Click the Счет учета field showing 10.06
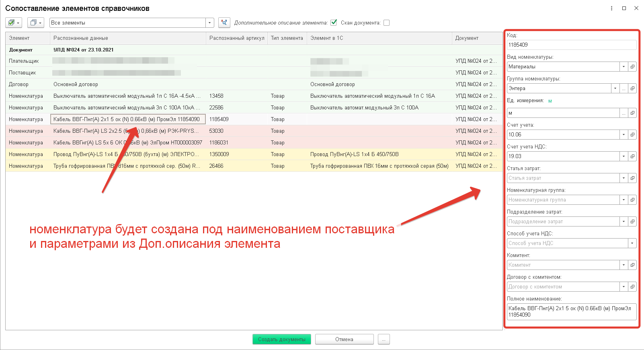Viewport: 644px width, 350px height. [x=563, y=135]
